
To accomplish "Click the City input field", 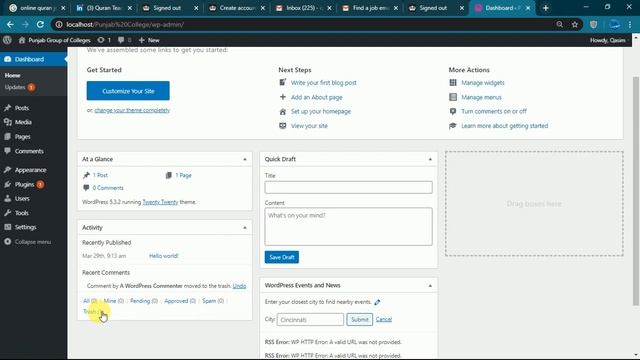I will (310, 320).
